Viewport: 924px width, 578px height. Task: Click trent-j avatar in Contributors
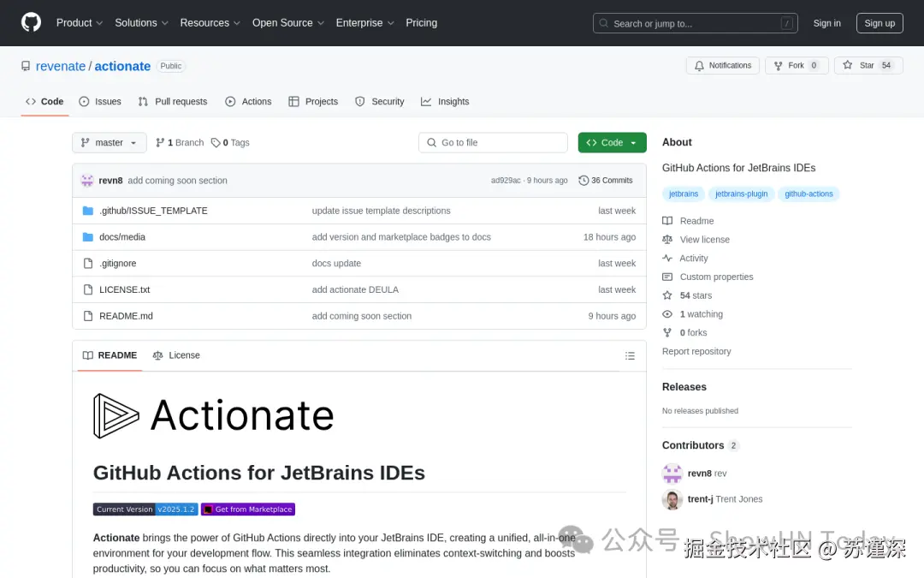tap(672, 499)
